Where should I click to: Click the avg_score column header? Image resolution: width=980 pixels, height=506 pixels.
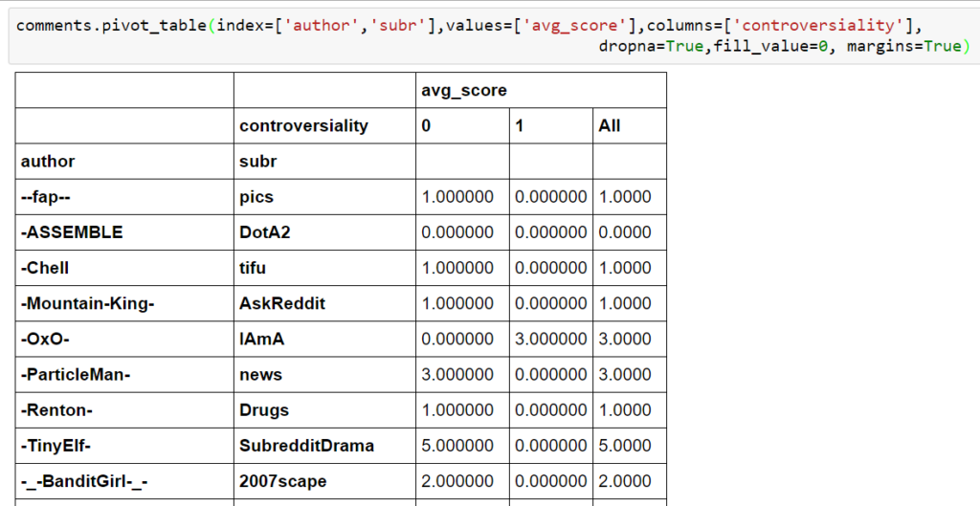pos(463,90)
